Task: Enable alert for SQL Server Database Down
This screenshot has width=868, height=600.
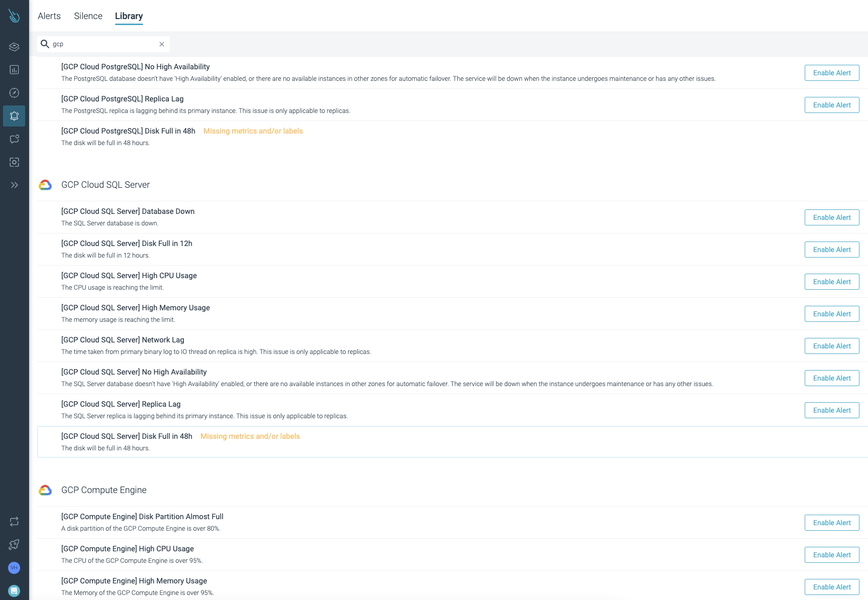Action: (832, 217)
